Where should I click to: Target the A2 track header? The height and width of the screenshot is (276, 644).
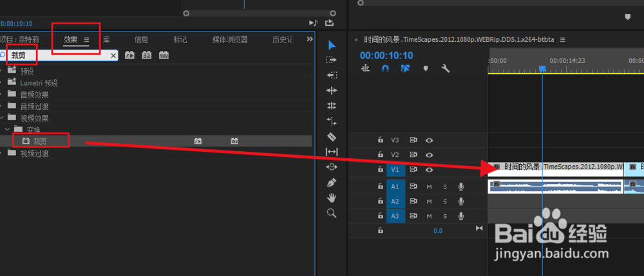pos(396,201)
